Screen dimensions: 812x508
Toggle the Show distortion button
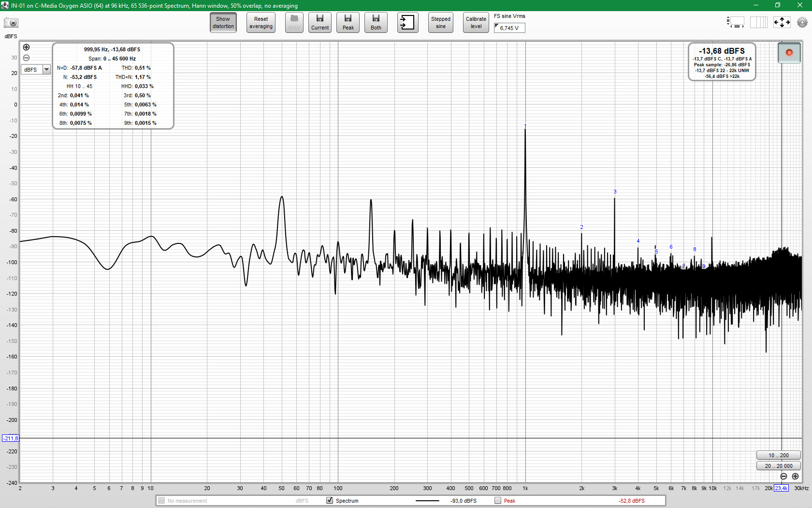pos(223,23)
